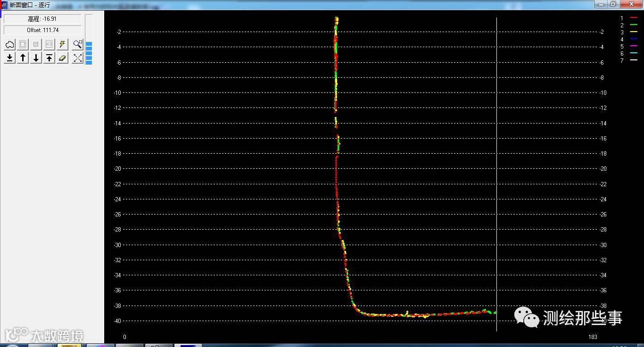Select the yellow eraser tool
Viewport: 644px width, 347px height.
(62, 58)
